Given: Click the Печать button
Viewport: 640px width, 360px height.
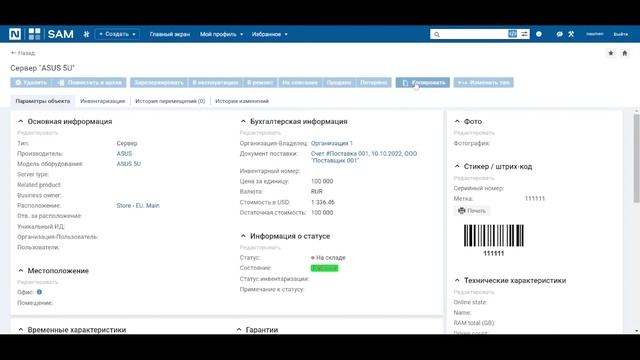Looking at the screenshot, I should pos(472,211).
